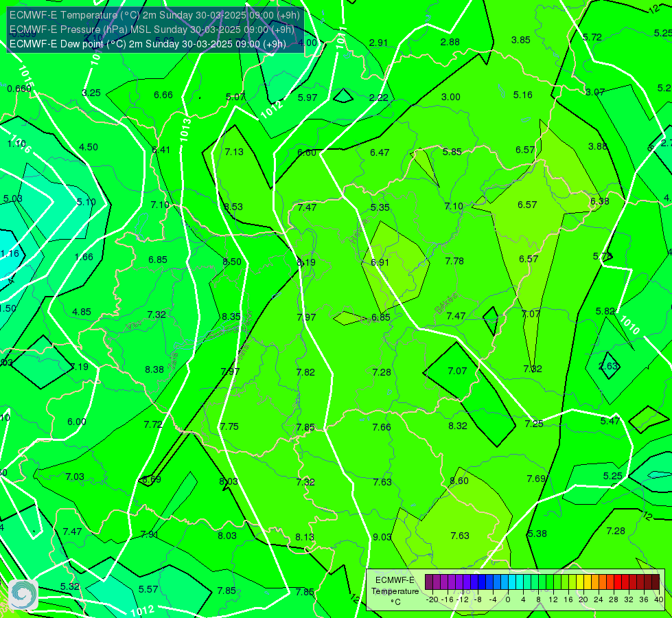The image size is (672, 618).
Task: Click the legend swatch above the 40 label
Action: click(x=656, y=582)
